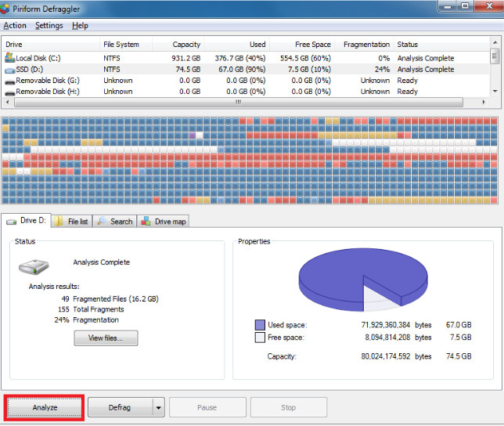This screenshot has height=426, width=504.
Task: Click the drive list scroll up arrow
Action: [495, 42]
